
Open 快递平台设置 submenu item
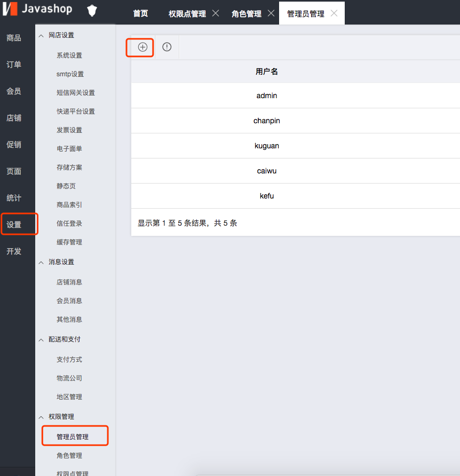point(76,112)
